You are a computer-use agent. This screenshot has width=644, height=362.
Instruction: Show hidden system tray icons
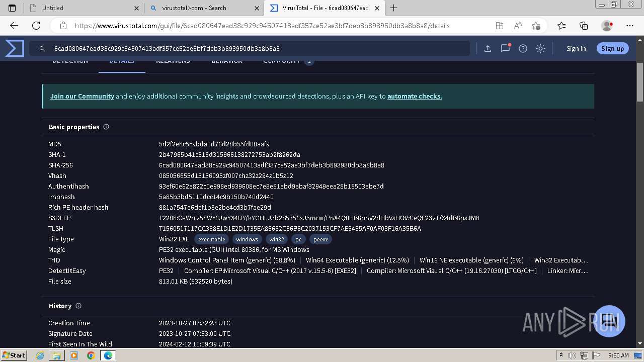(x=561, y=355)
